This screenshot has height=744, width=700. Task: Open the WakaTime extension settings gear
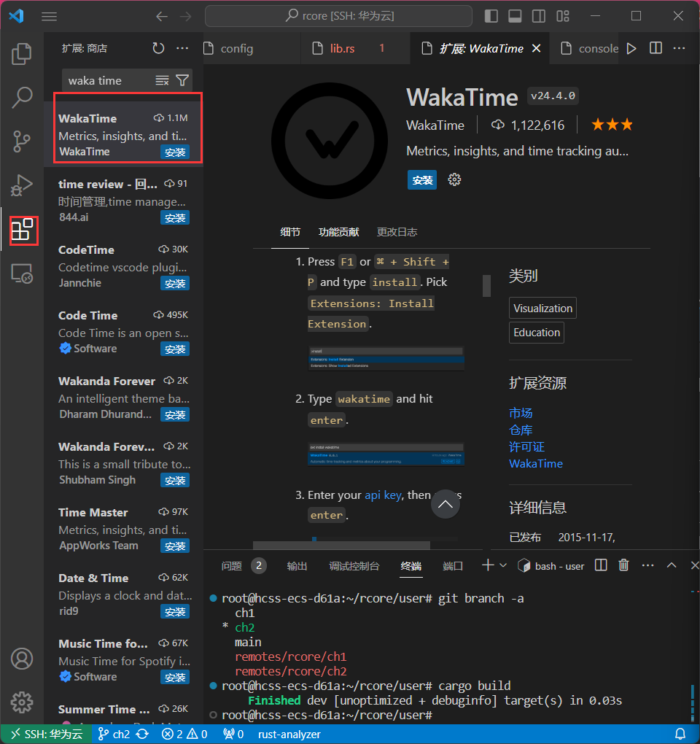[x=454, y=179]
